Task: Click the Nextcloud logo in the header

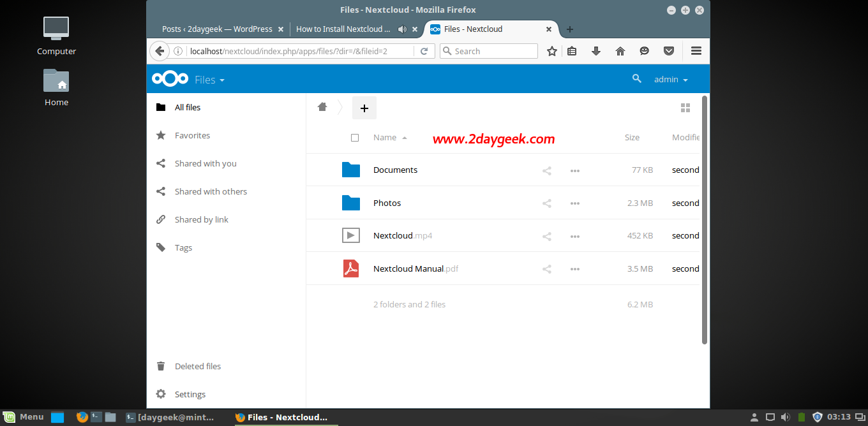Action: [170, 79]
